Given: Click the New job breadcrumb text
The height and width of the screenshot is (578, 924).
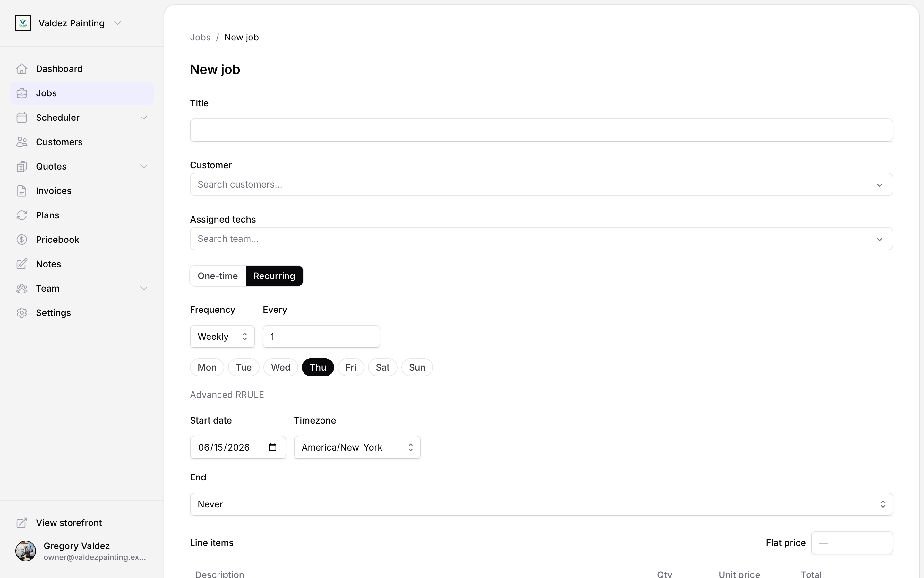Looking at the screenshot, I should [x=241, y=38].
